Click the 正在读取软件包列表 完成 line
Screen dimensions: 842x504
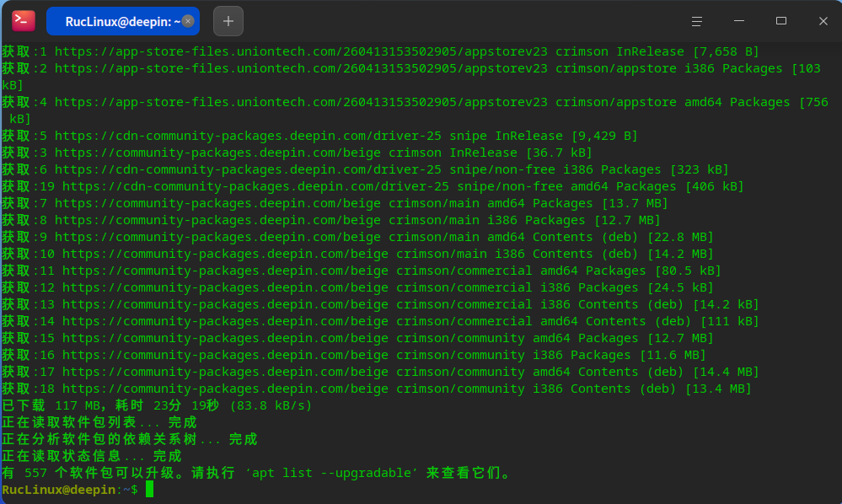tap(99, 422)
